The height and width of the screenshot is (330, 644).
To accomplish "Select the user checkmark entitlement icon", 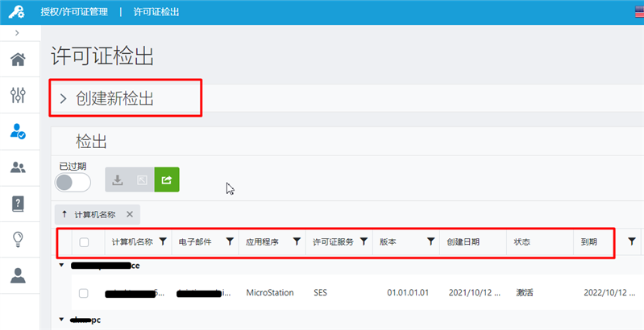I will pos(18,131).
